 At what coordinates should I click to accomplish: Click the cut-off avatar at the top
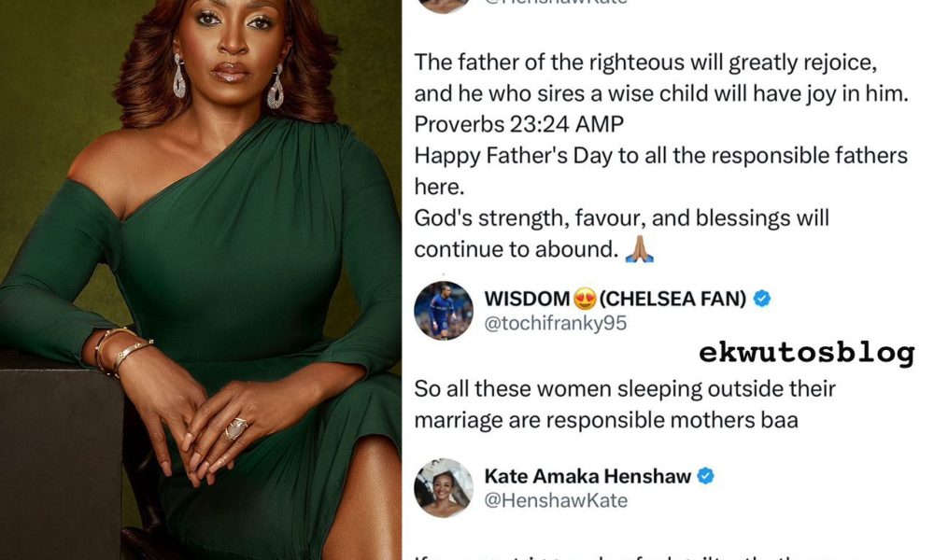coord(443,6)
